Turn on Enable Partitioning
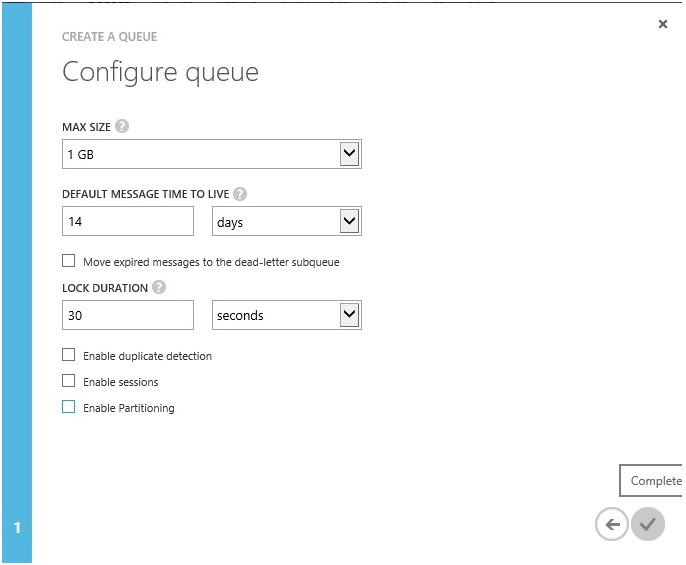 pyautogui.click(x=69, y=407)
